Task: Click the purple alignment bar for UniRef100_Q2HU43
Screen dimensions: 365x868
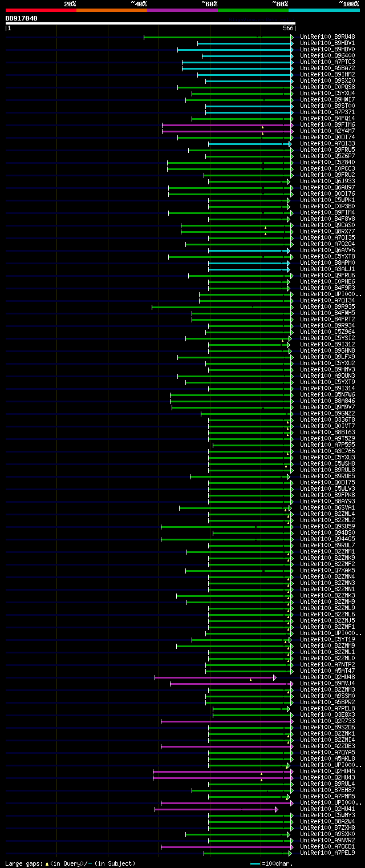Action: [x=224, y=778]
